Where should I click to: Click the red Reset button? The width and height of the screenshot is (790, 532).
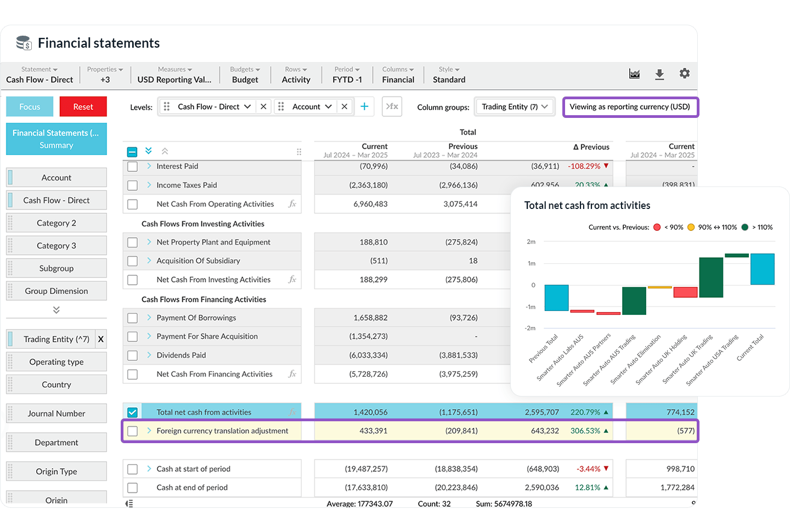tap(83, 106)
